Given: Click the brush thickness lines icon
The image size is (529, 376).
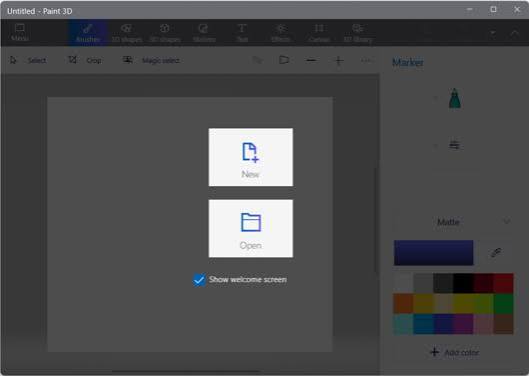Looking at the screenshot, I should tap(454, 145).
